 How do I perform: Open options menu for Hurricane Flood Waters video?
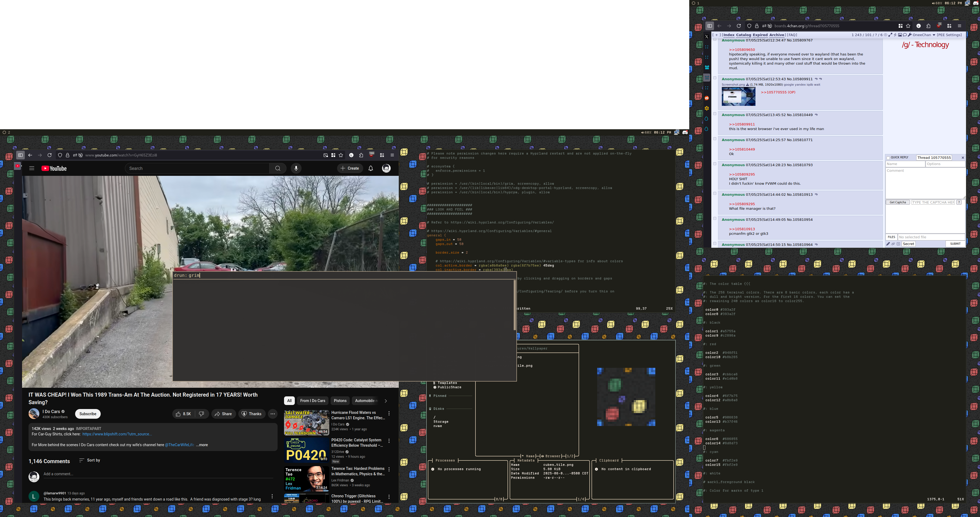pos(389,413)
